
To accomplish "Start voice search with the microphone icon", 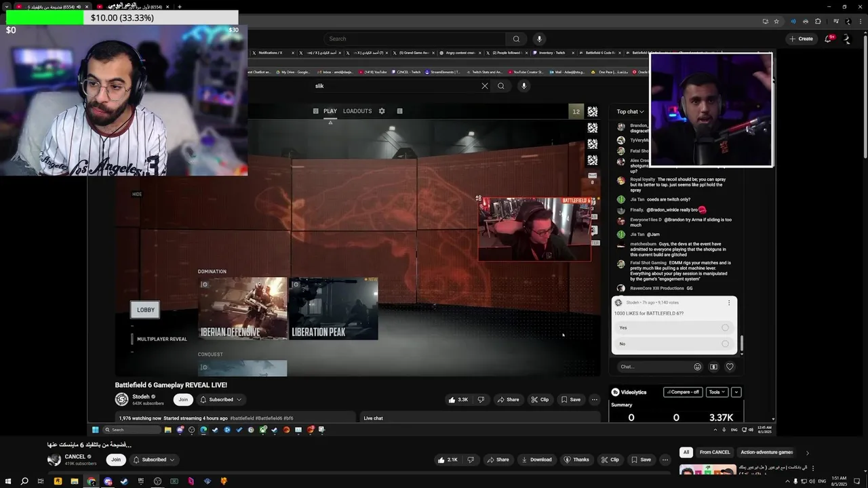I will pos(539,39).
